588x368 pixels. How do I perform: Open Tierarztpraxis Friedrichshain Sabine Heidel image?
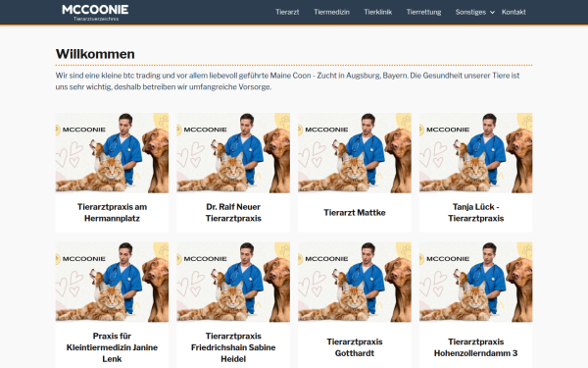[x=233, y=282]
